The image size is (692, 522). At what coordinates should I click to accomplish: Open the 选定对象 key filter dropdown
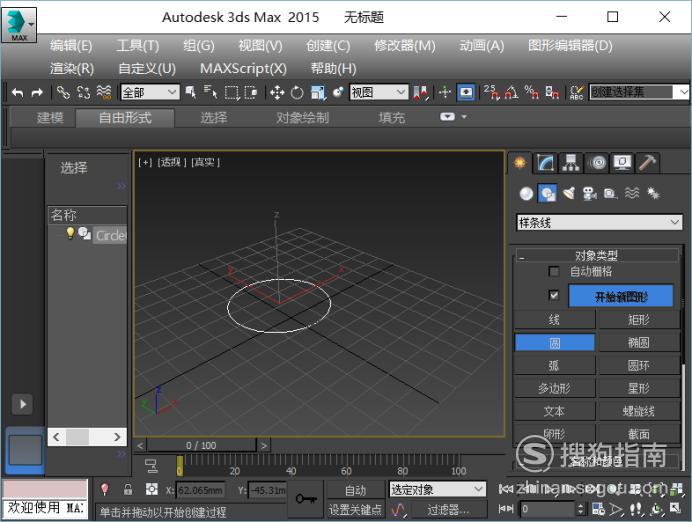point(437,489)
